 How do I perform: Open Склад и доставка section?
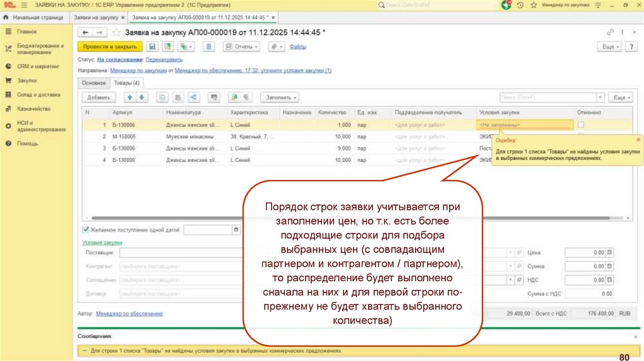pyautogui.click(x=38, y=94)
